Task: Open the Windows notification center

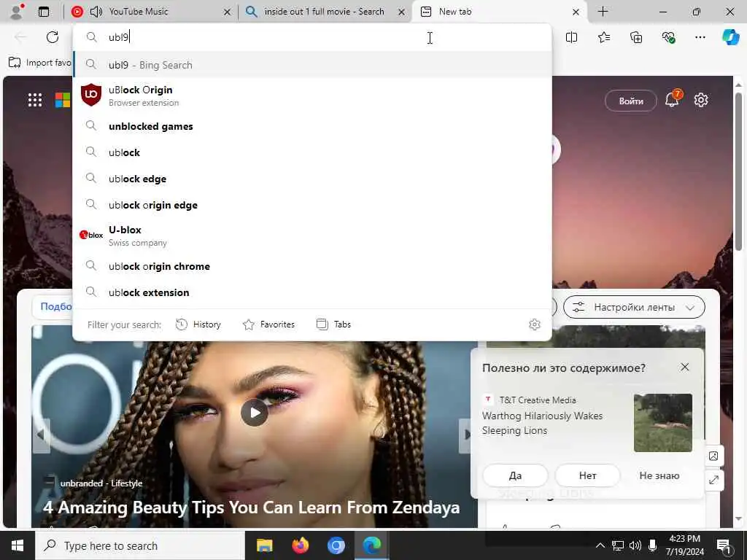Action: pos(724,545)
